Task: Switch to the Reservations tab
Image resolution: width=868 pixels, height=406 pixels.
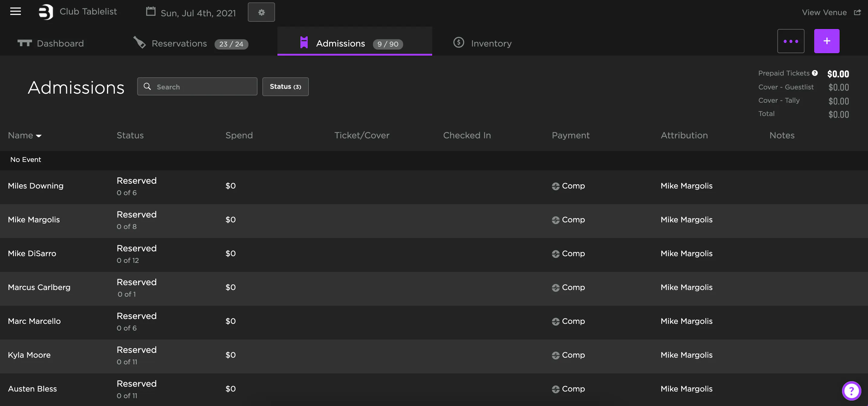Action: (x=179, y=43)
